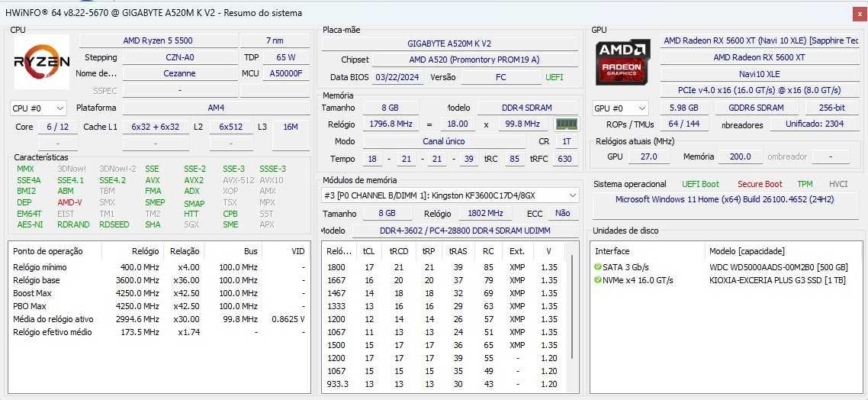
Task: Click the RDRAND feature flag
Action: pos(73,224)
